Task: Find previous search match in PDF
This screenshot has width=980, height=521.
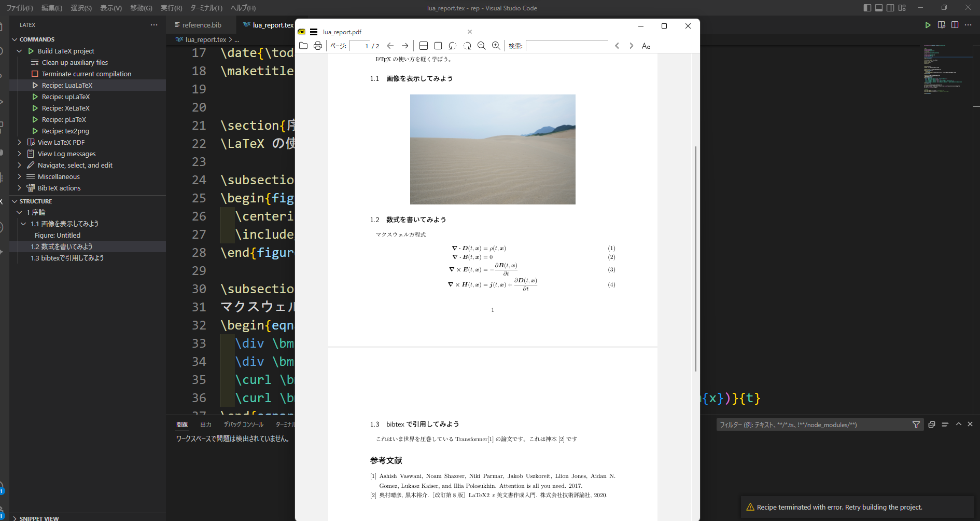Action: [617, 46]
